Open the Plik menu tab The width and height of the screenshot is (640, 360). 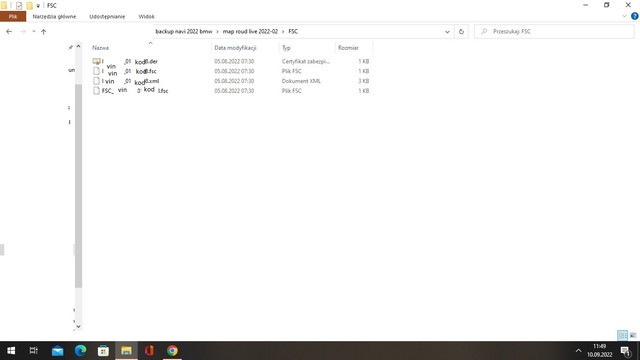pyautogui.click(x=13, y=16)
